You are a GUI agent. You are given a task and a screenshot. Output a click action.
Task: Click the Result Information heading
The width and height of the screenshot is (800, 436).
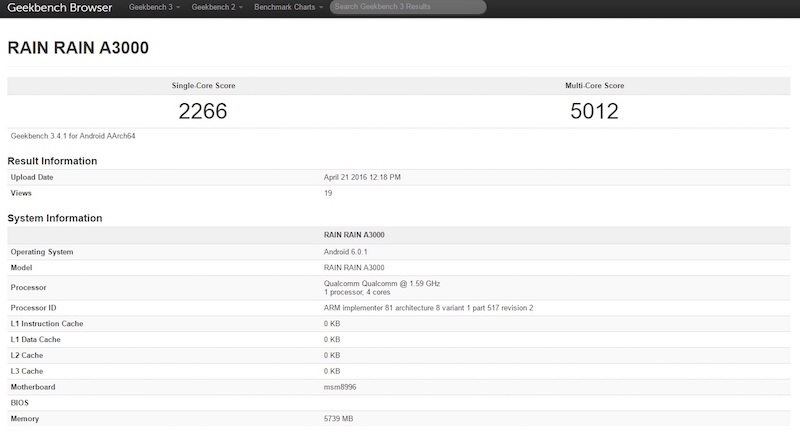pyautogui.click(x=52, y=161)
